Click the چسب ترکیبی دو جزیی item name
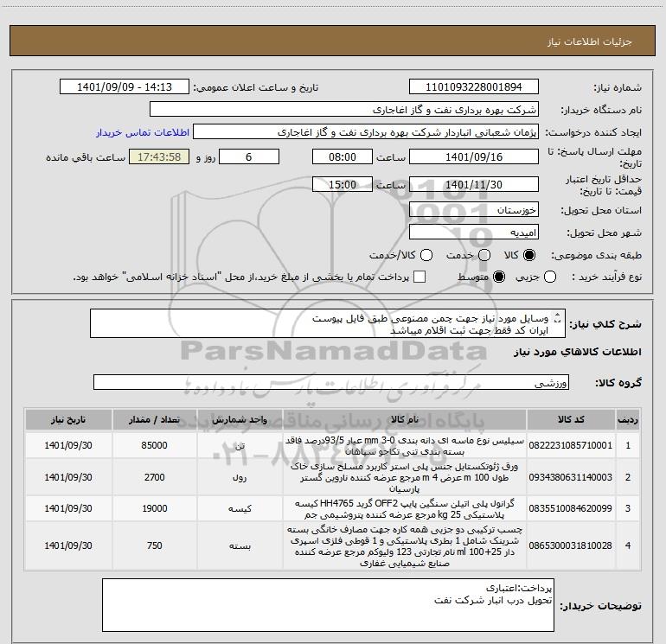 [405, 546]
